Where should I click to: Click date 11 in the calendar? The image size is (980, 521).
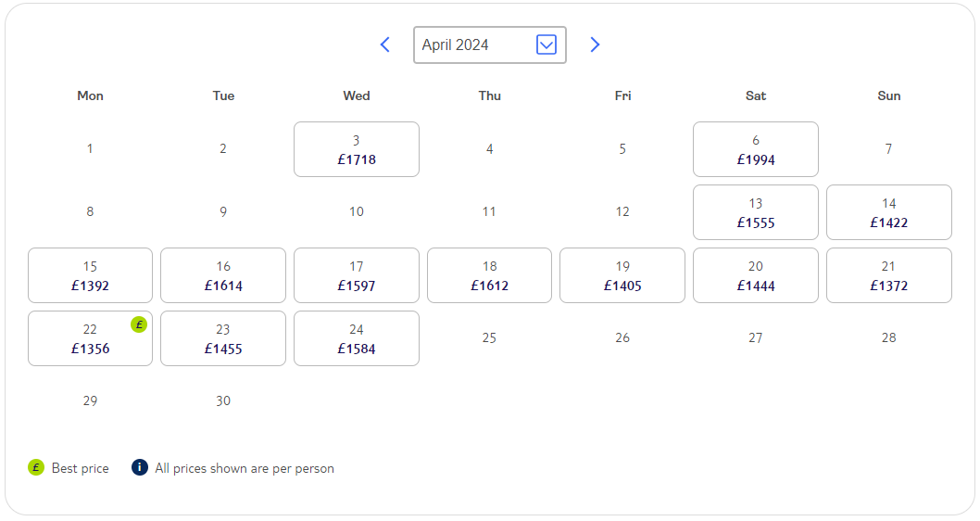click(x=489, y=212)
